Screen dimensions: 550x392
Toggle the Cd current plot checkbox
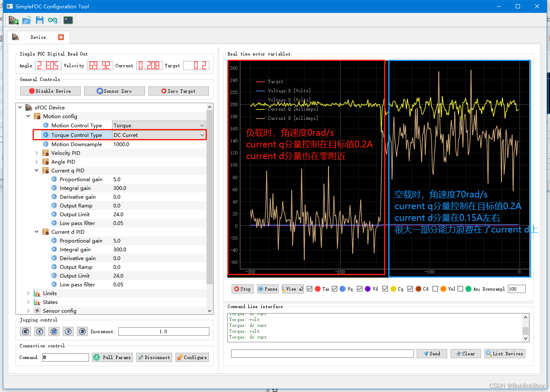click(x=410, y=288)
